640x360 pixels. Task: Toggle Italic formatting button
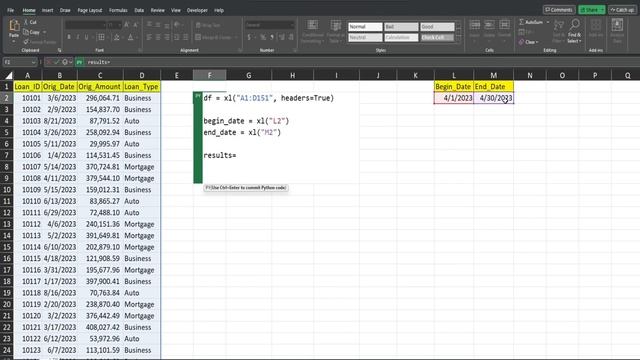pos(78,37)
